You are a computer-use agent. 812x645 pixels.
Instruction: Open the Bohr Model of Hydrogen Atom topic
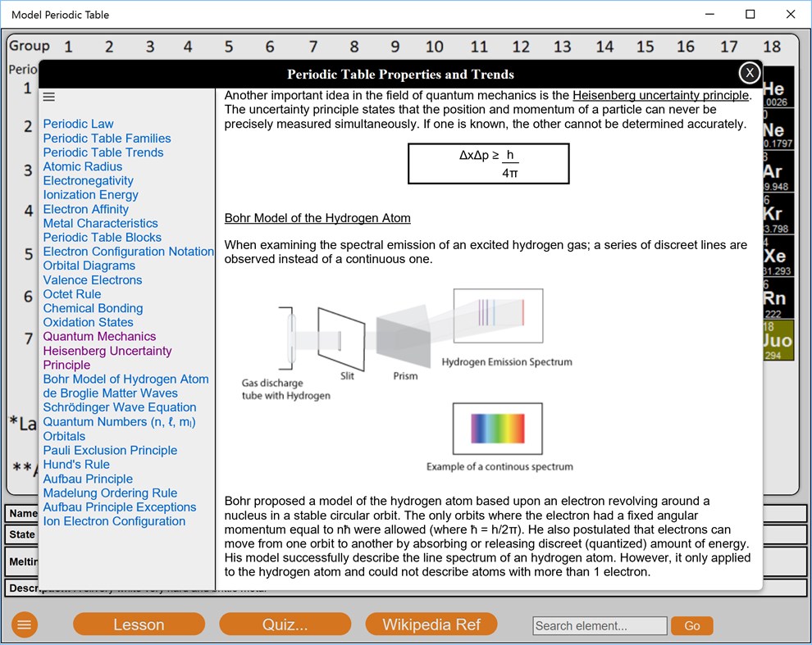click(x=125, y=379)
